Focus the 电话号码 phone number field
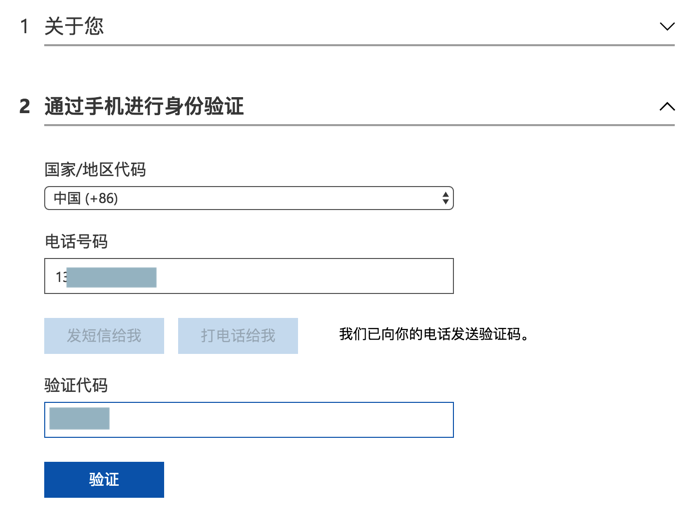 coord(249,276)
